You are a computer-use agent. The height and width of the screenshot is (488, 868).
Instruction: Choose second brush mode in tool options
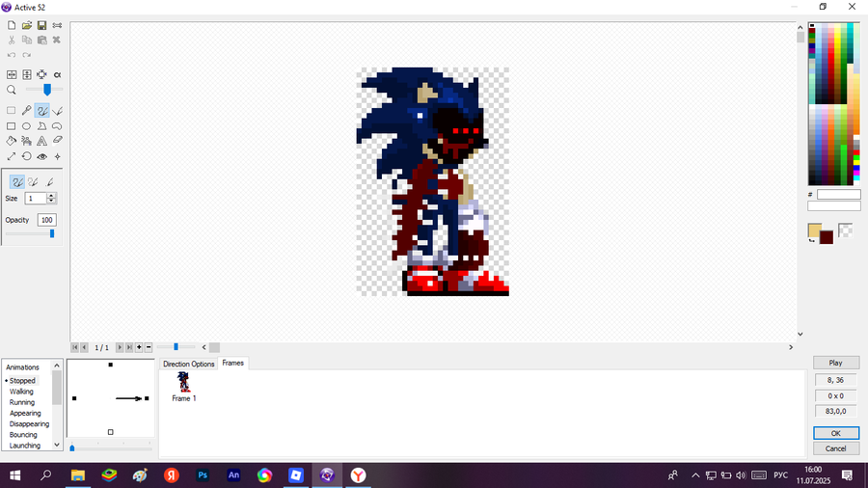(x=33, y=181)
